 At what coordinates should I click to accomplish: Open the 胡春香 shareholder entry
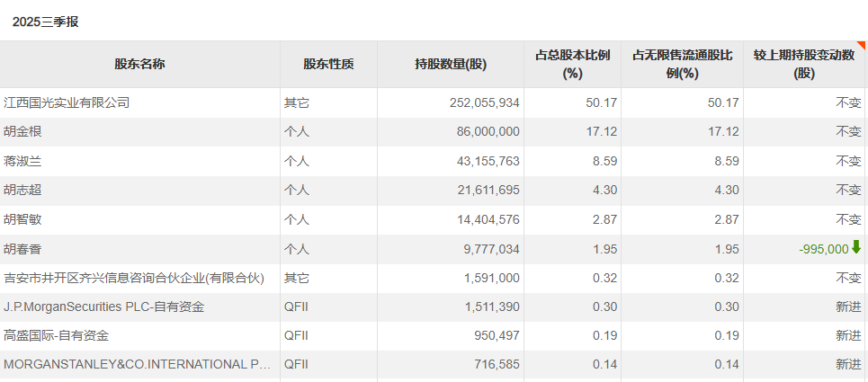[x=22, y=249]
